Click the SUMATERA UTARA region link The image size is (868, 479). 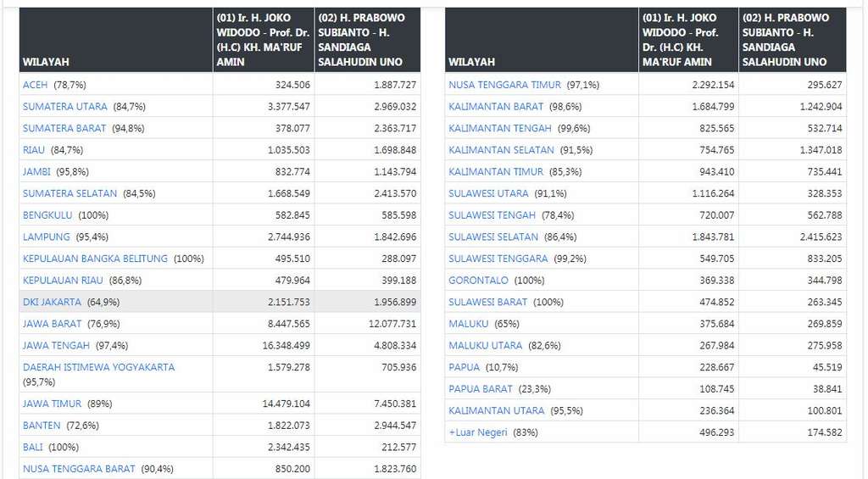pos(65,107)
